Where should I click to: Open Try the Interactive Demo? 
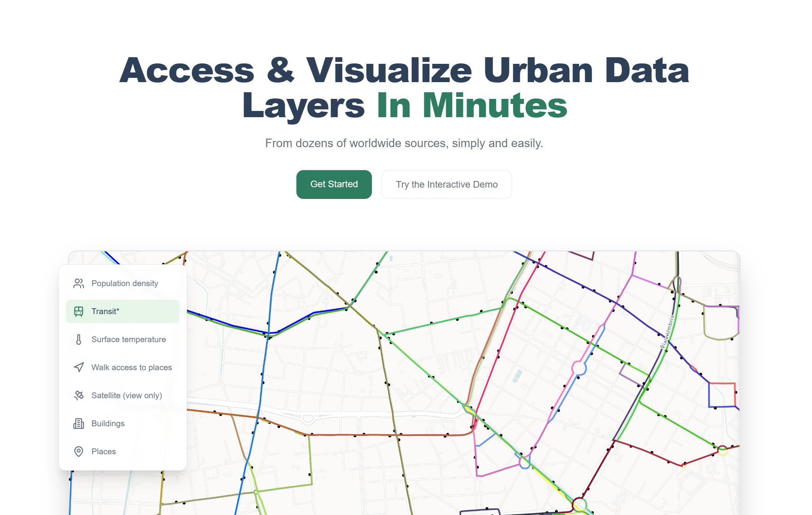click(x=446, y=185)
